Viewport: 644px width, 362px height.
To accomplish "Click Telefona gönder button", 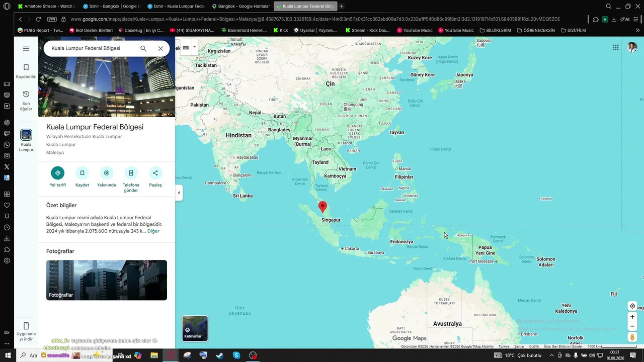I will [131, 179].
